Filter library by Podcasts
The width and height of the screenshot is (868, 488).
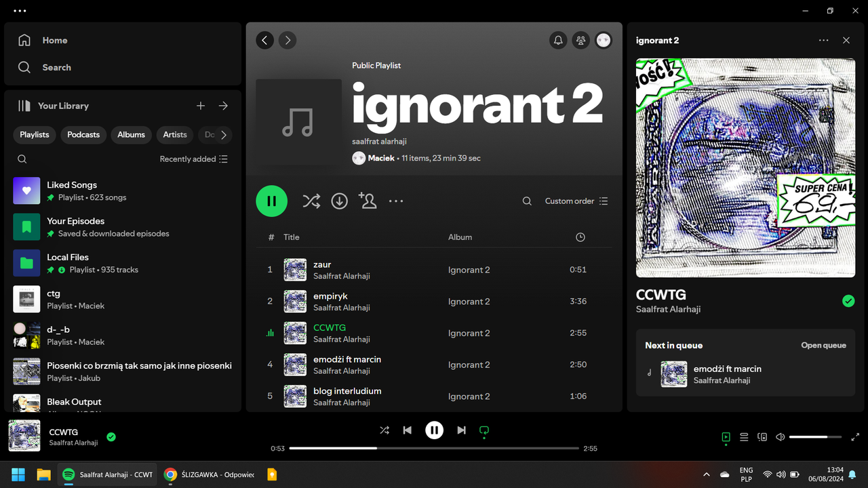tap(83, 135)
